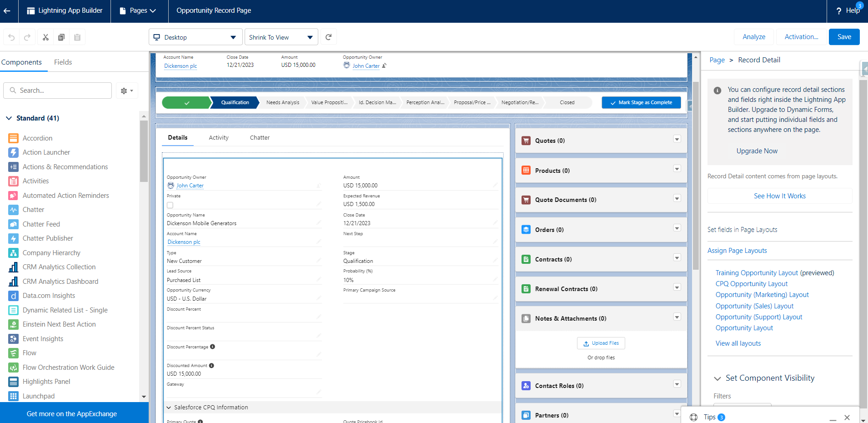The width and height of the screenshot is (868, 423).
Task: Click the refresh canvas icon
Action: pyautogui.click(x=328, y=37)
